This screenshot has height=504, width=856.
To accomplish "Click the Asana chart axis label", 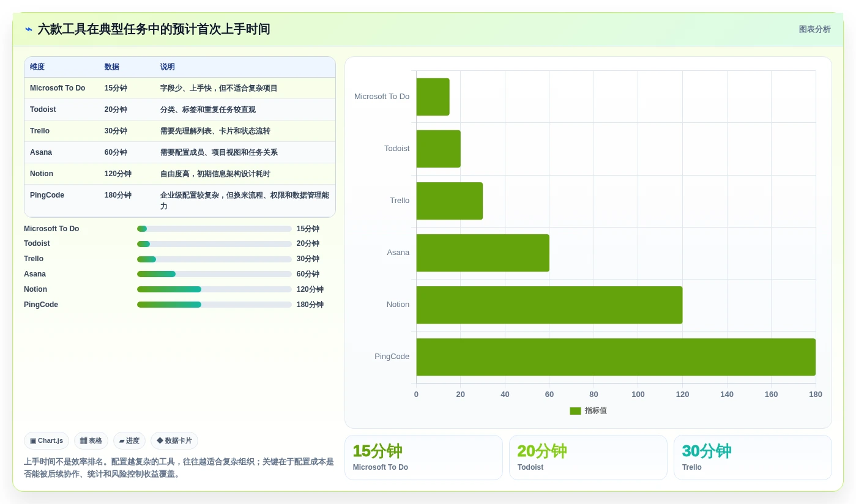I will click(x=398, y=253).
